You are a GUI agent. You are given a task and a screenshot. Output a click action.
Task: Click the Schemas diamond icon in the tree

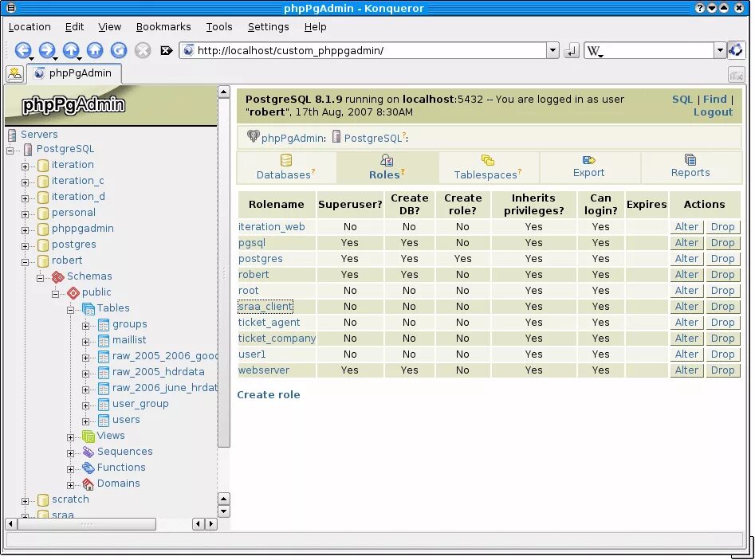pos(57,276)
